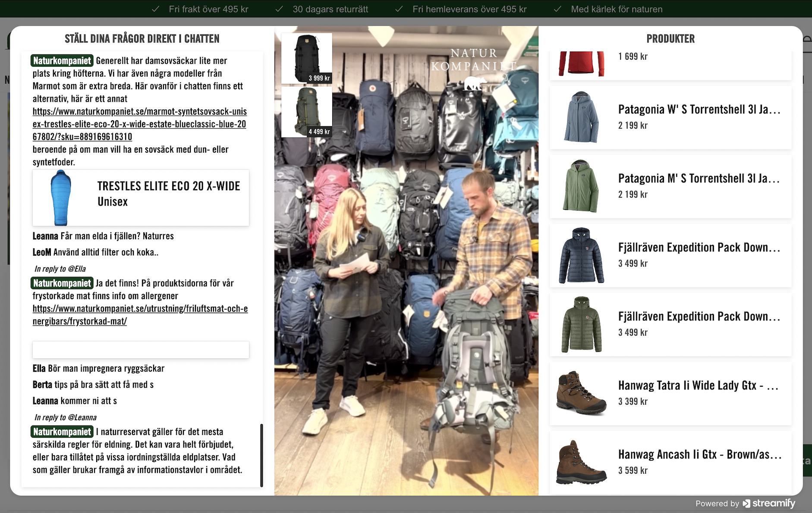The height and width of the screenshot is (513, 812).
Task: Click the checkmark icon before 'Fri hemleverans'
Action: tap(399, 9)
